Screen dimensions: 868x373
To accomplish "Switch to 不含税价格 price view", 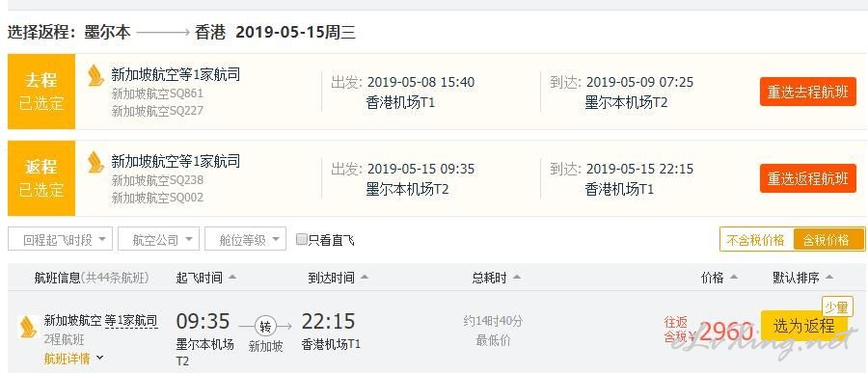I will (x=756, y=240).
